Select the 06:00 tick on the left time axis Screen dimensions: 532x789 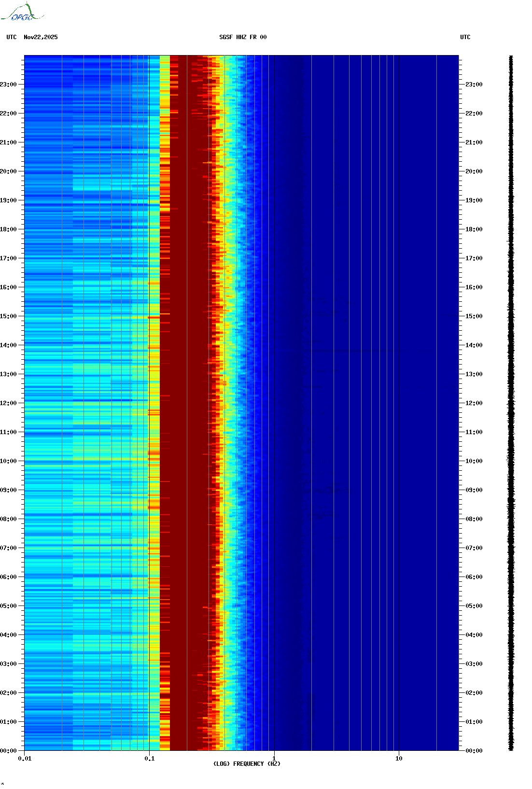pos(9,577)
